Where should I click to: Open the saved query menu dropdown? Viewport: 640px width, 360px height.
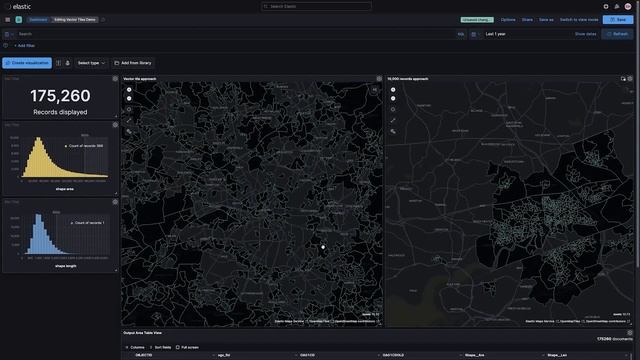9,34
